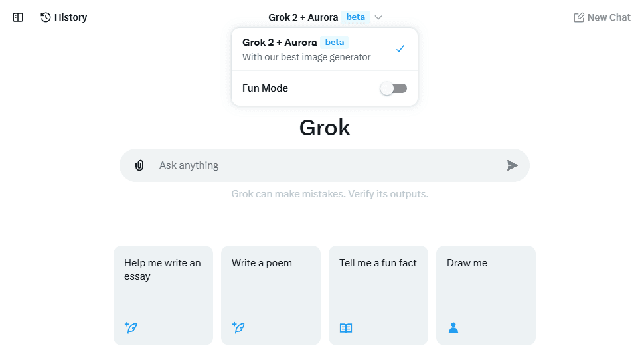This screenshot has width=644, height=352.
Task: Start a New Chat
Action: [x=608, y=17]
